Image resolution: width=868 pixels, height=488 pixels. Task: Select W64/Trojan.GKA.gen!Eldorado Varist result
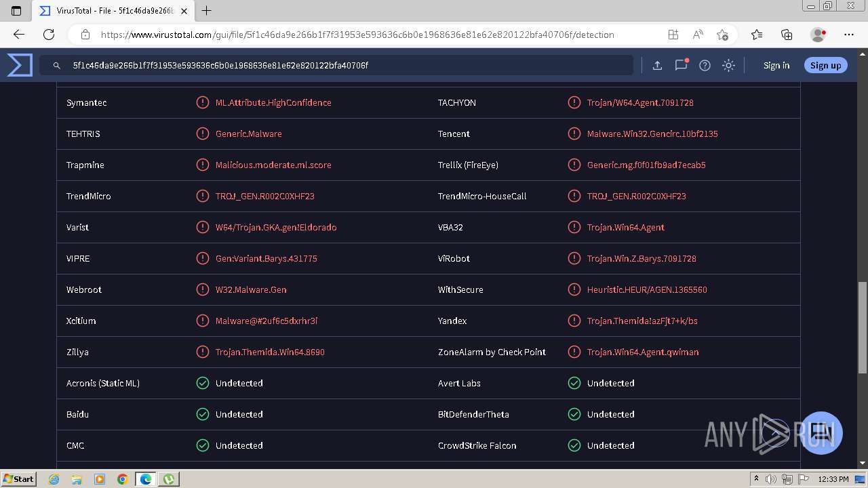click(x=276, y=227)
